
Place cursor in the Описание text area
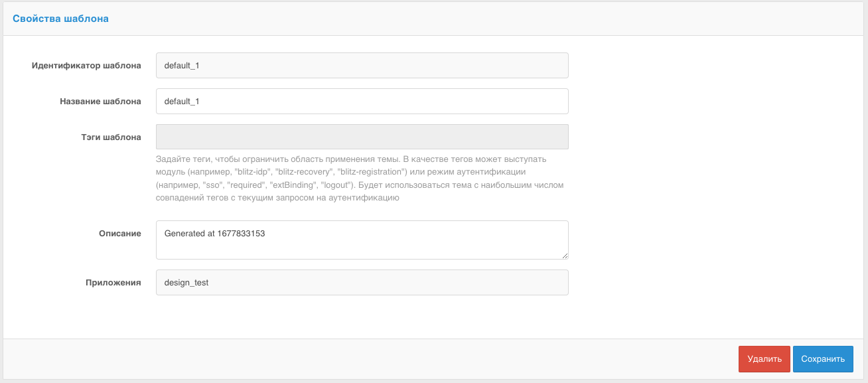point(362,240)
